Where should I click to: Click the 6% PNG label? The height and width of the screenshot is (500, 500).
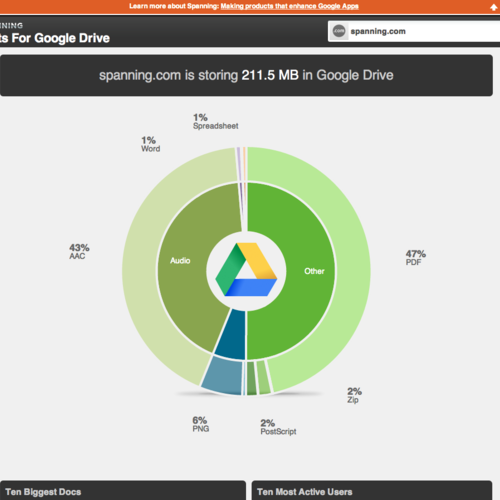201,424
